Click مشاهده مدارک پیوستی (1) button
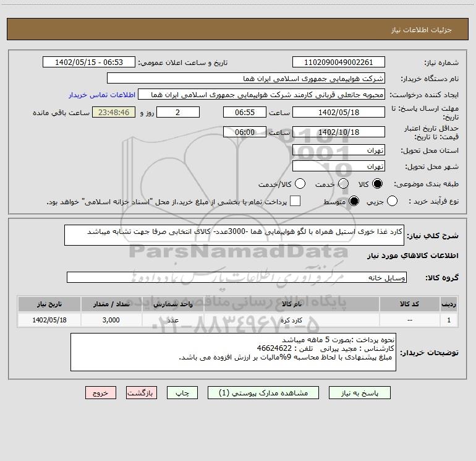The width and height of the screenshot is (476, 461). pyautogui.click(x=263, y=393)
